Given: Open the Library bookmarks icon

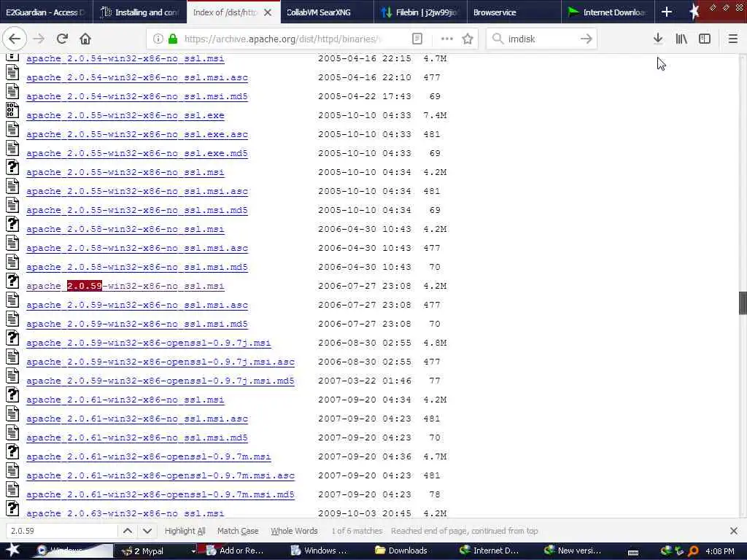Looking at the screenshot, I should coord(681,39).
